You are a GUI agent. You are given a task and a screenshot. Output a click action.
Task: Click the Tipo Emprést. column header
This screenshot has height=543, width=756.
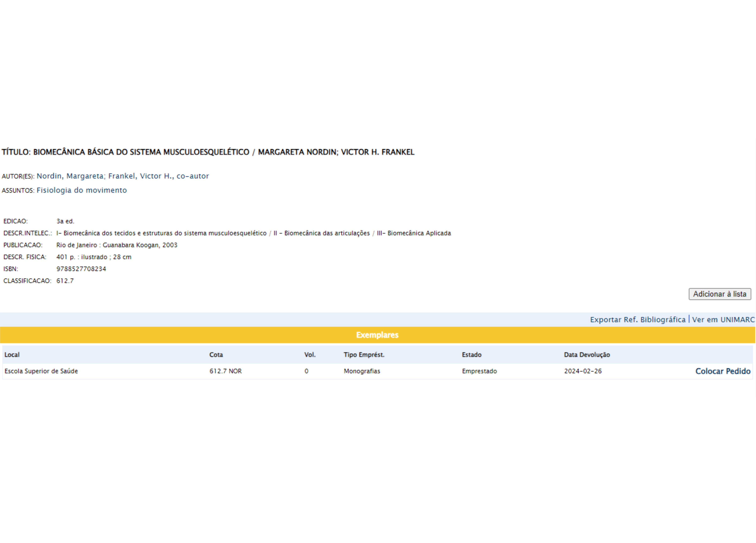pyautogui.click(x=364, y=355)
